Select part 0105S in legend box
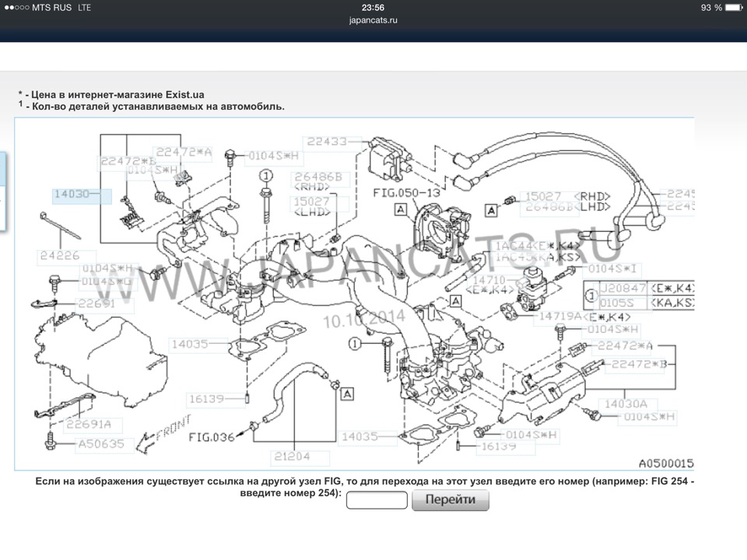This screenshot has height=560, width=747. coord(616,303)
